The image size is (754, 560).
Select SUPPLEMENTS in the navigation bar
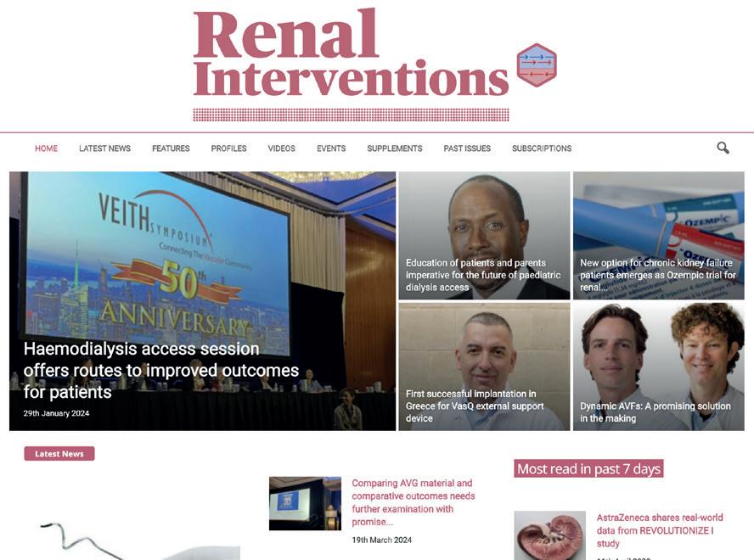[x=395, y=148]
